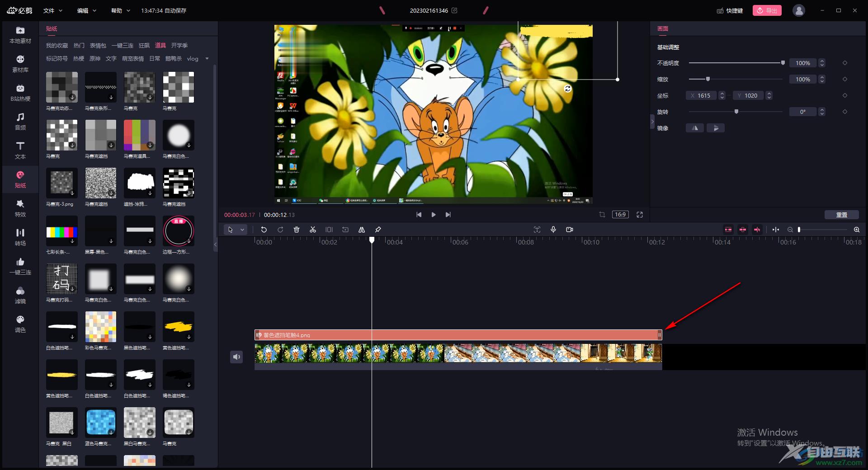
Task: Undo the last timeline action
Action: click(264, 230)
